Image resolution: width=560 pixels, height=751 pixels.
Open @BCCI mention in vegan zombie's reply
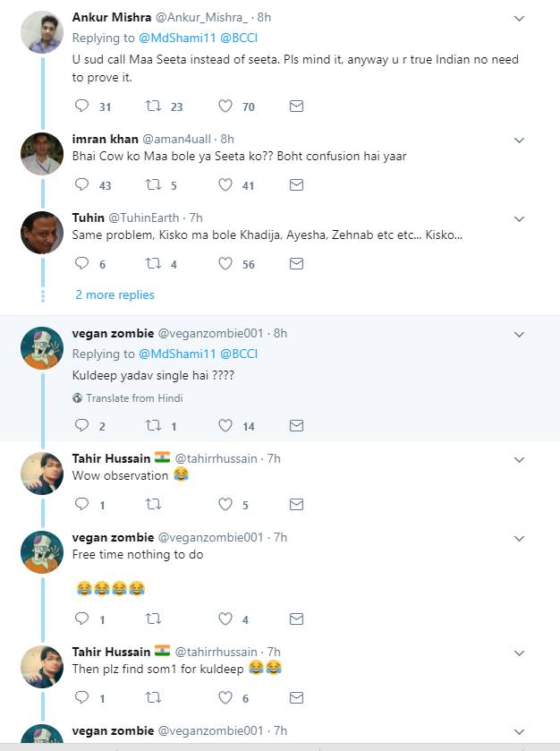(x=239, y=354)
